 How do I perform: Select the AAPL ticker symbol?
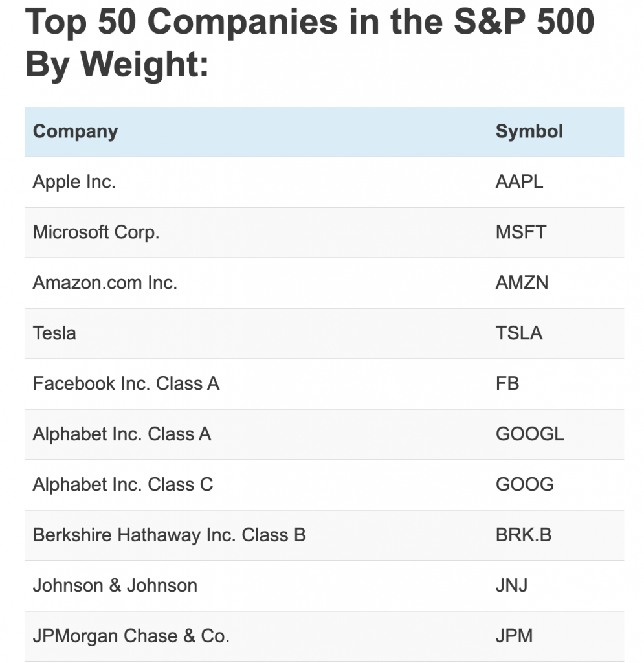click(519, 182)
